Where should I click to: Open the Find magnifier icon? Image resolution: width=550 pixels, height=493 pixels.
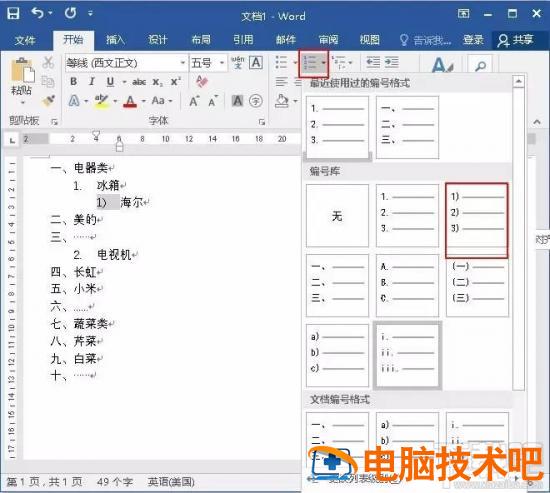point(481,65)
